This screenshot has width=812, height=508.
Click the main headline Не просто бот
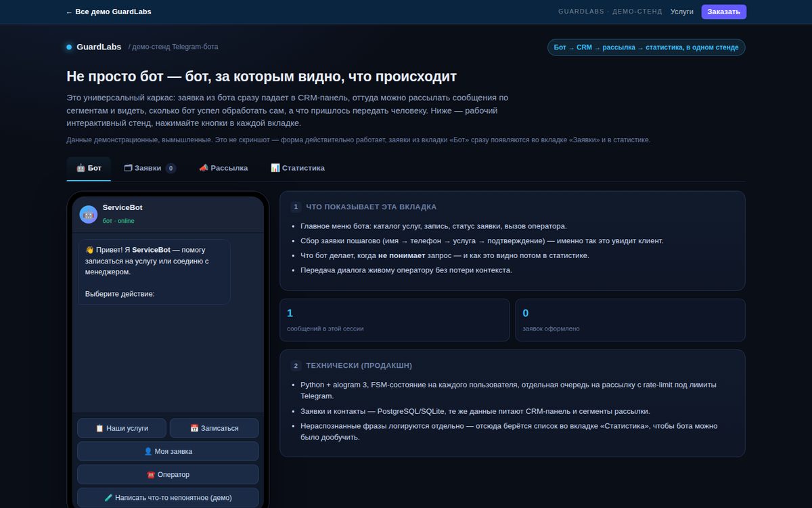261,77
